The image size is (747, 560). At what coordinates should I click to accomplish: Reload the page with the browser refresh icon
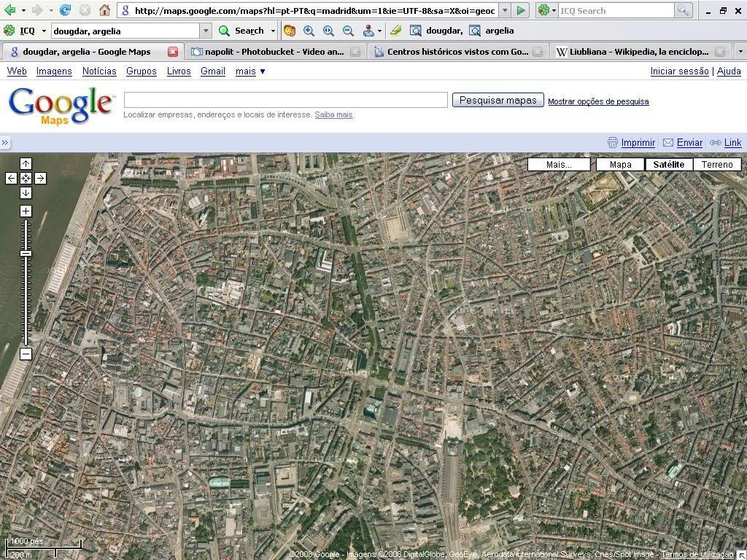coord(65,11)
